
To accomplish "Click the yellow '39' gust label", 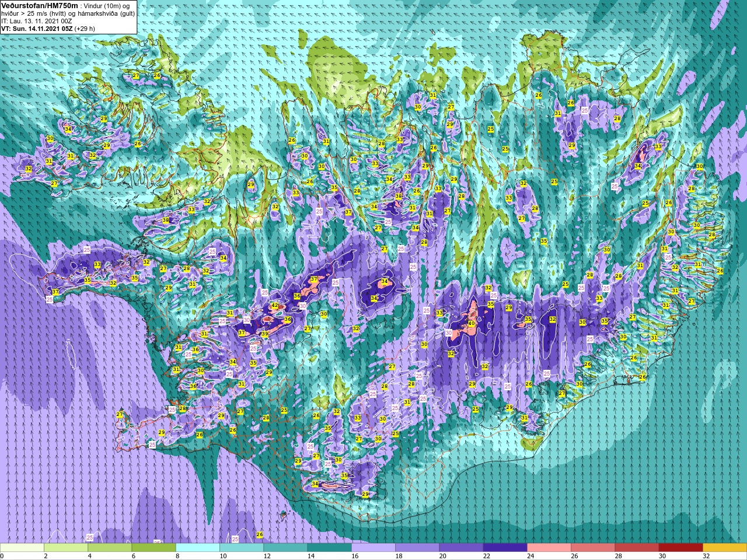I will [x=264, y=334].
